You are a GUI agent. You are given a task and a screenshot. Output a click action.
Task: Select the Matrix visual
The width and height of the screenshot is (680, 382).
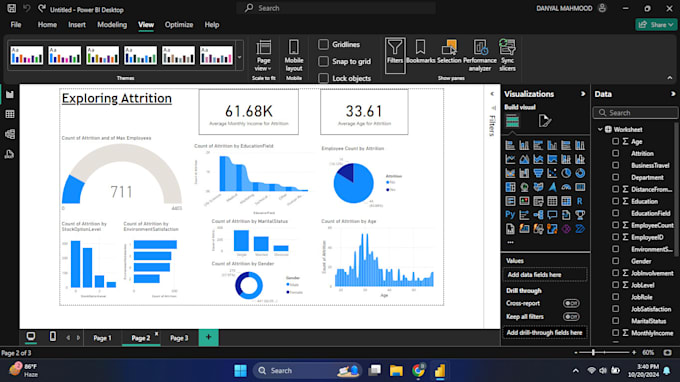(566, 201)
